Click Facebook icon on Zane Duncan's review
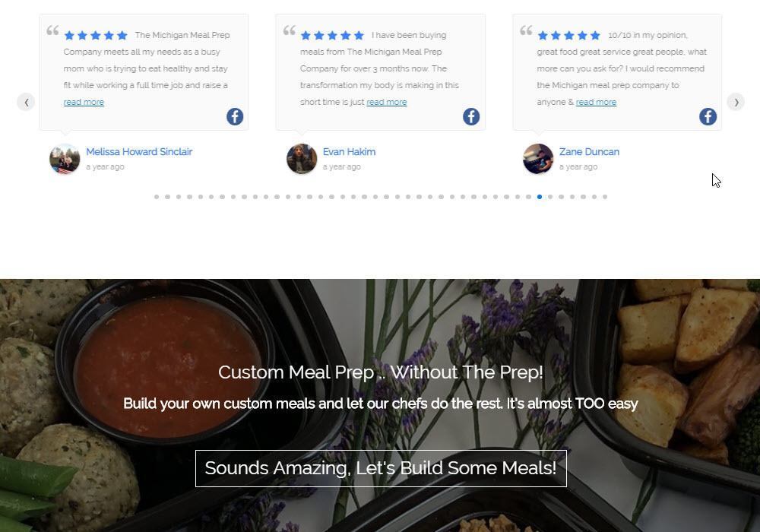The width and height of the screenshot is (760, 532). [x=708, y=117]
